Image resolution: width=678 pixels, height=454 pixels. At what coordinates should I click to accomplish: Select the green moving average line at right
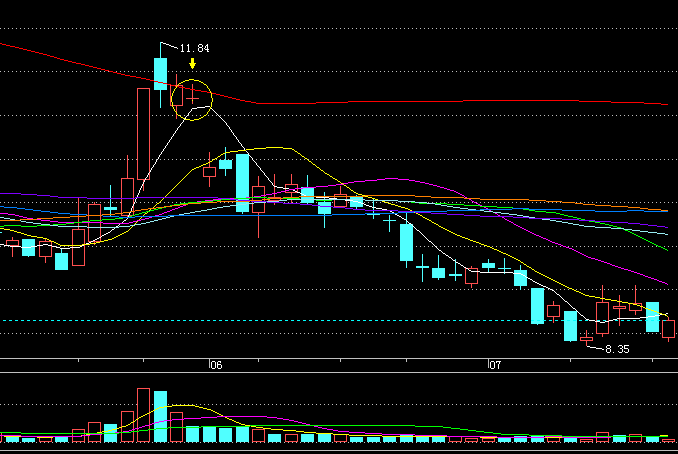coord(640,236)
